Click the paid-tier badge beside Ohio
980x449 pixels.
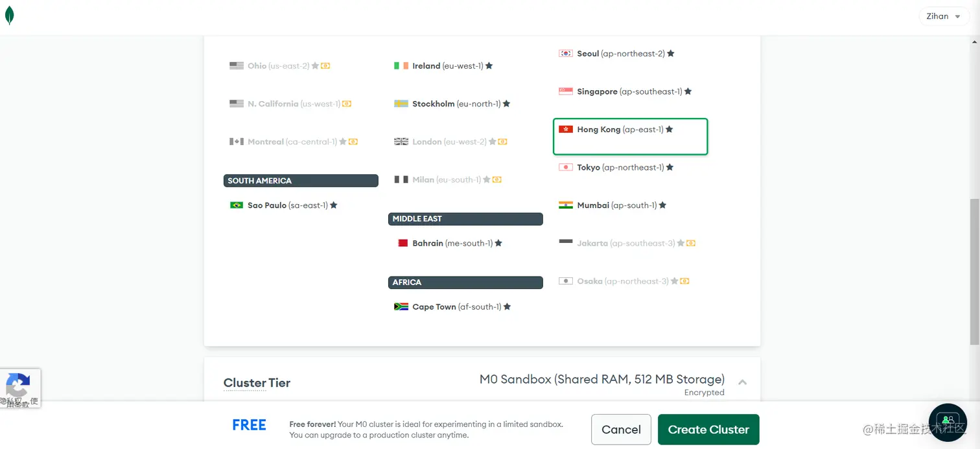click(x=326, y=65)
